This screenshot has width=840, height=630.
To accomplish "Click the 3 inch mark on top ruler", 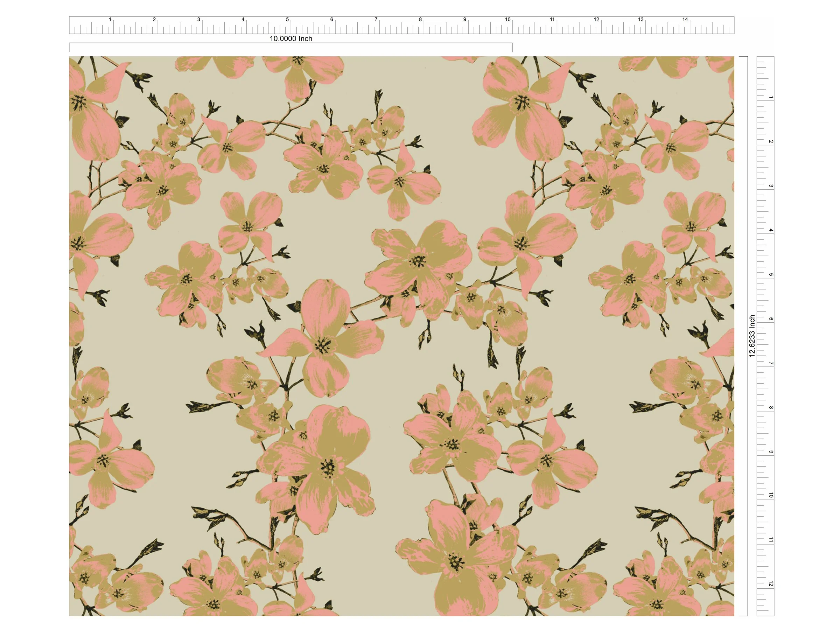I will click(198, 20).
